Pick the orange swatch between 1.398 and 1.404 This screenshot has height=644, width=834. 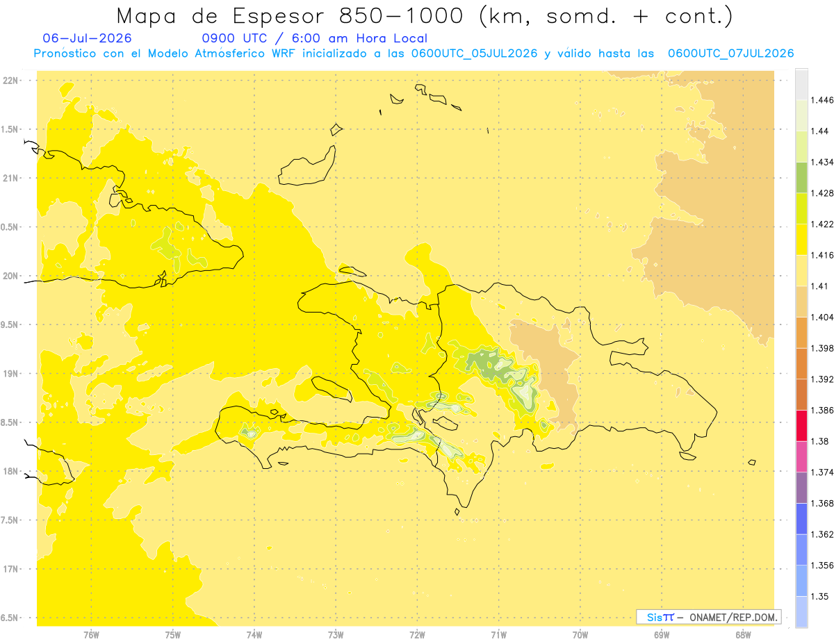(x=801, y=333)
